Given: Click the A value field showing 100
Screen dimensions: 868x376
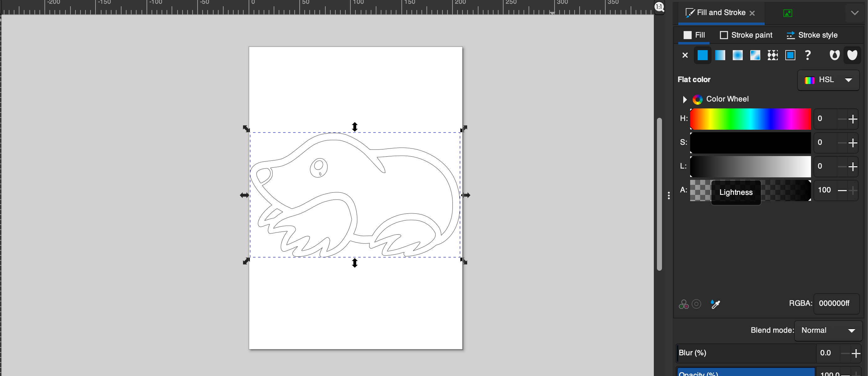Looking at the screenshot, I should (825, 190).
